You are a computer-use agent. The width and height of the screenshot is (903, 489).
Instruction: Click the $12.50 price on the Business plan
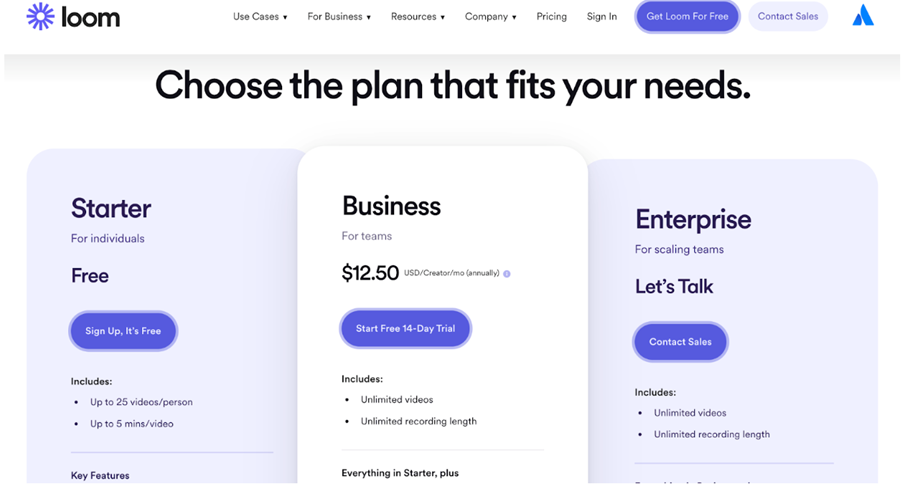coord(370,273)
